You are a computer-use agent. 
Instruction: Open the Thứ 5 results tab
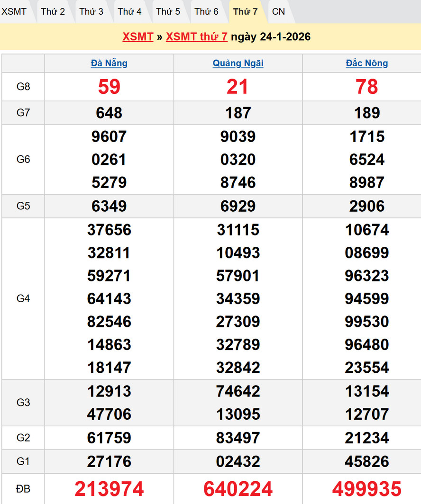pyautogui.click(x=168, y=11)
